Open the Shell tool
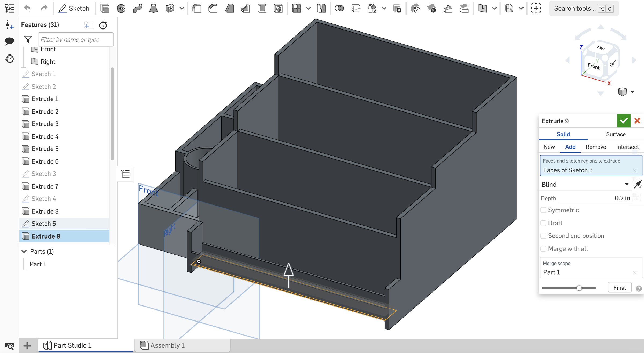 click(262, 8)
